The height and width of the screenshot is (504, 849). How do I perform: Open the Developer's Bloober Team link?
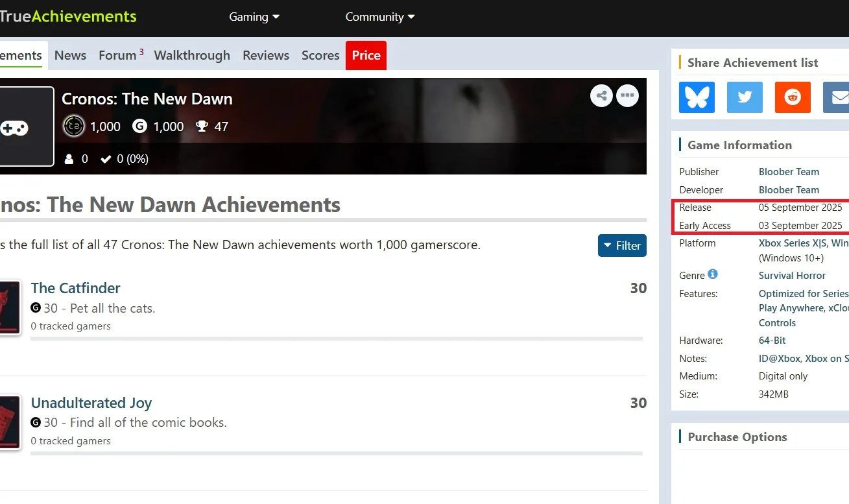(x=789, y=190)
